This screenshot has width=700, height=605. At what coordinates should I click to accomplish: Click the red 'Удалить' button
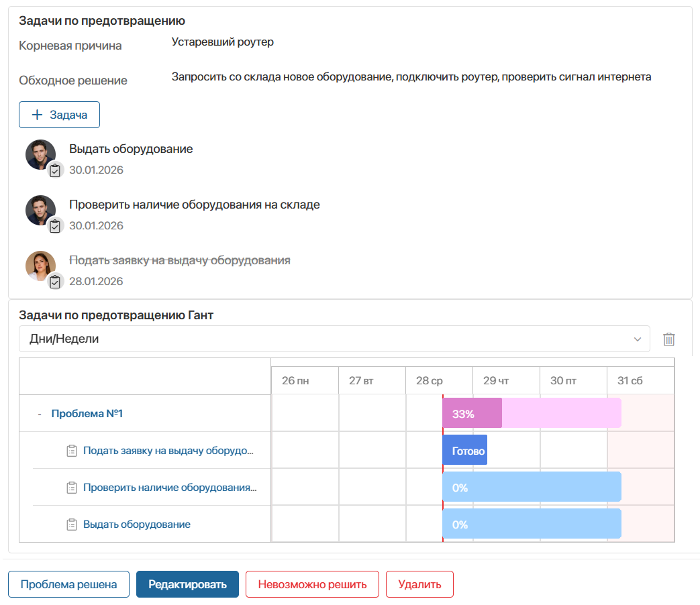click(419, 584)
